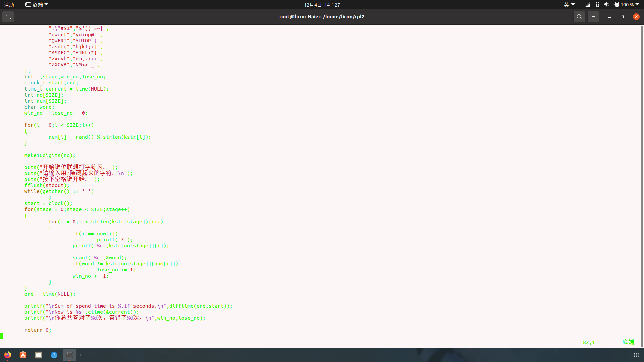
Task: Click the 底端 status indicator
Action: (628, 342)
